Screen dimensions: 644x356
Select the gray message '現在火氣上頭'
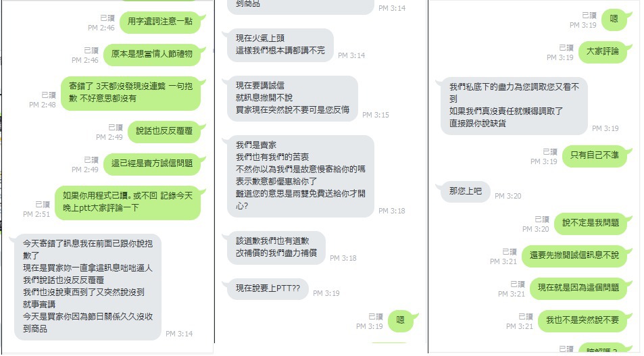(280, 45)
